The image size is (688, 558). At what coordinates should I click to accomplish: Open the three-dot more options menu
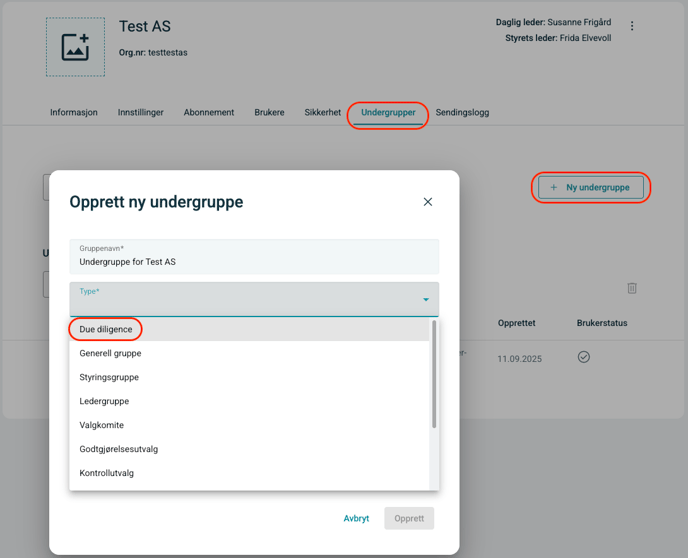tap(632, 26)
